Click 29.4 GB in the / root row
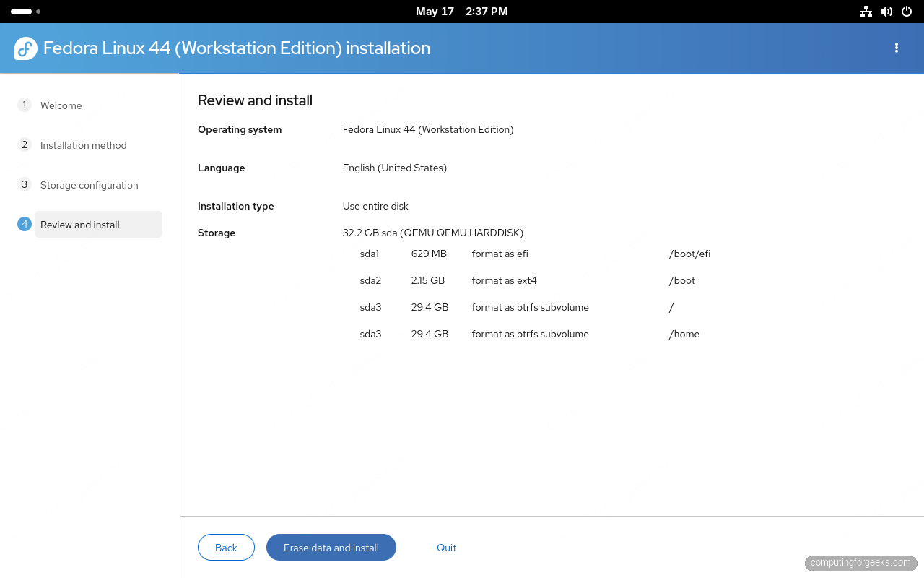Image resolution: width=924 pixels, height=578 pixels. [x=430, y=307]
